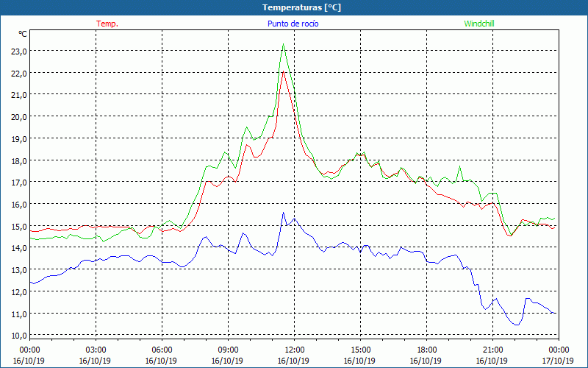
Task: Click the 'Temperaturas [°C]' chart title
Action: (301, 7)
